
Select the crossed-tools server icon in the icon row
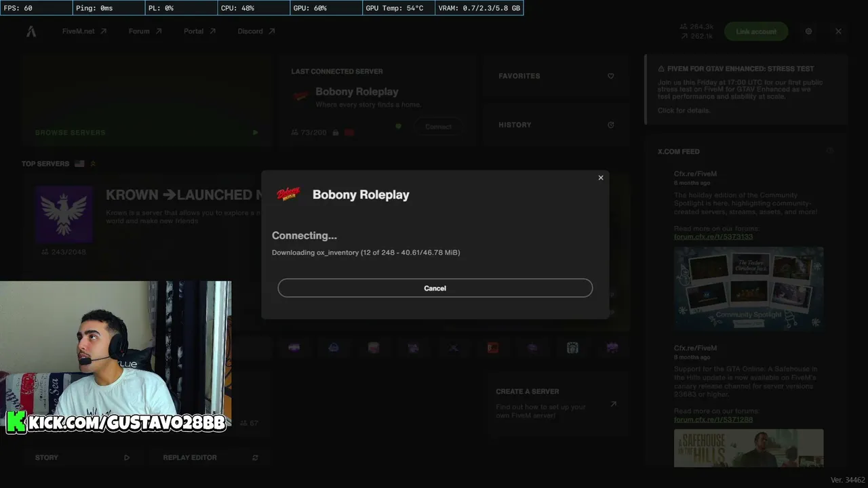point(453,348)
